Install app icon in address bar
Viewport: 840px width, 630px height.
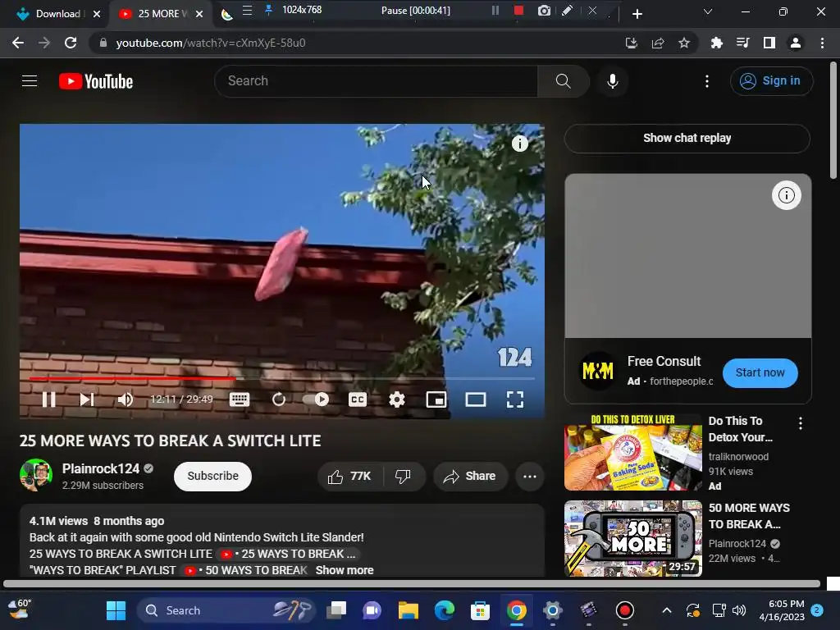(x=632, y=43)
